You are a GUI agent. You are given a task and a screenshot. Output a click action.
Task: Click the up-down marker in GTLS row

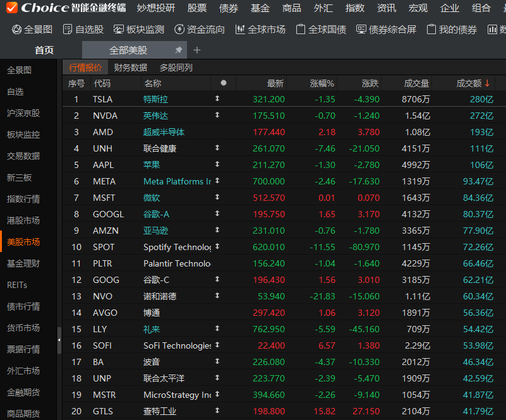217,411
